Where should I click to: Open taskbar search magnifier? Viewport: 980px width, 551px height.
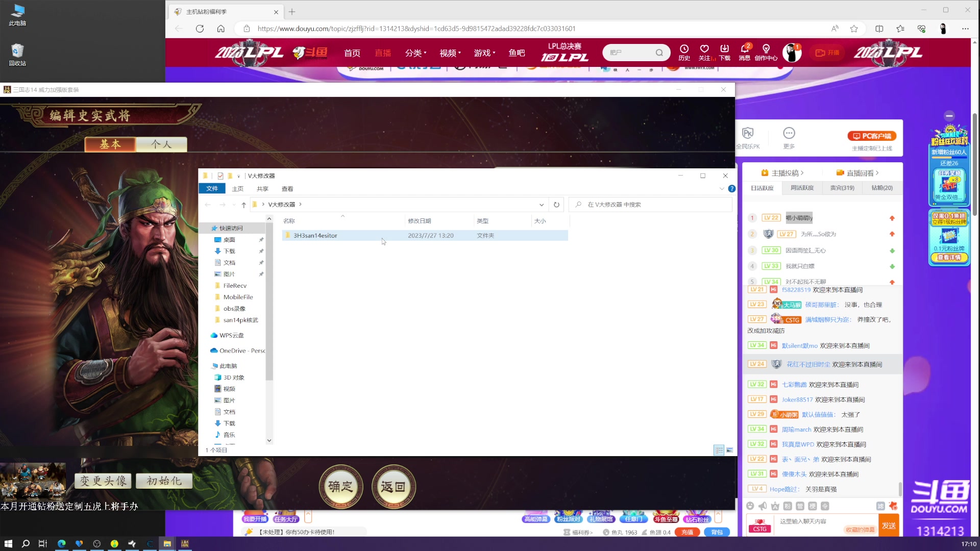[x=26, y=544]
